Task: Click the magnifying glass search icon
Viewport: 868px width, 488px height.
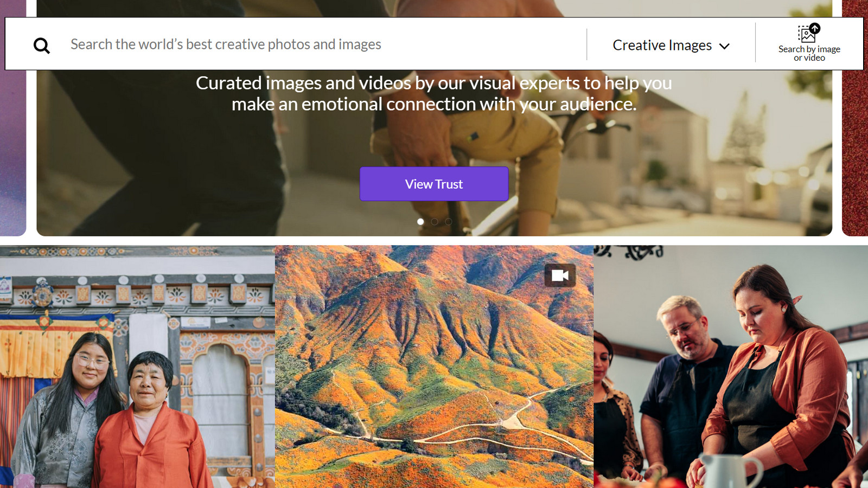Action: [x=42, y=46]
